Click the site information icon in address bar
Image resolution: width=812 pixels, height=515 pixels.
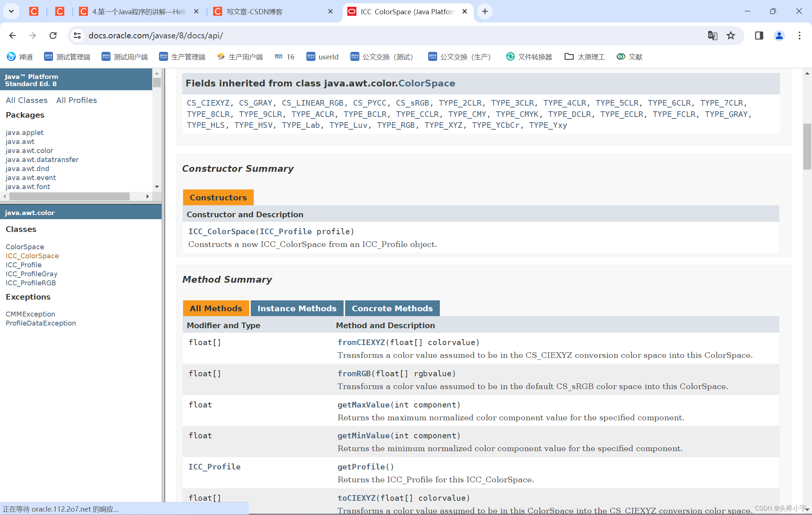[x=77, y=35]
